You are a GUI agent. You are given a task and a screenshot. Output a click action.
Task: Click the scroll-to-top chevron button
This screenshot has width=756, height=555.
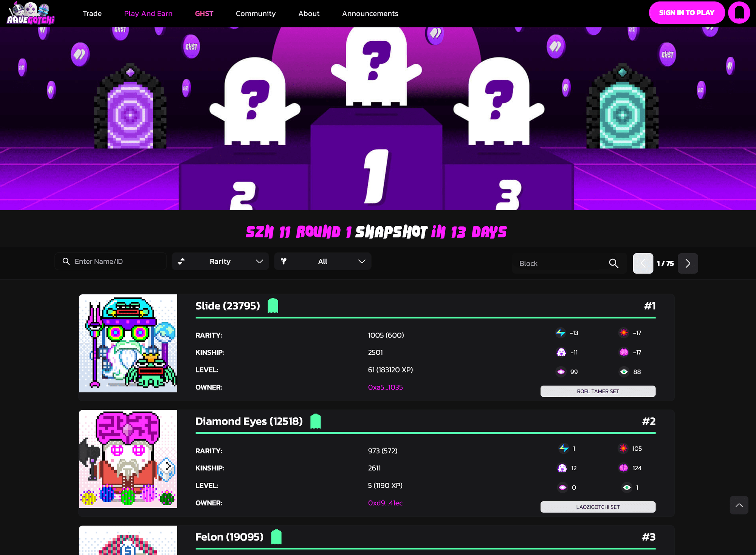coord(739,505)
